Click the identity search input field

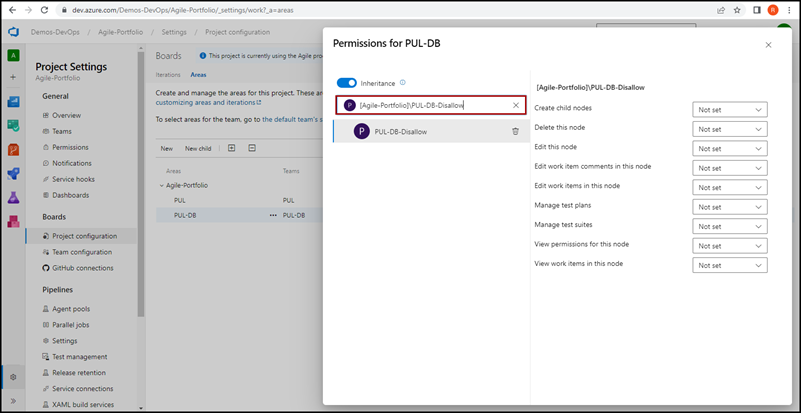431,105
